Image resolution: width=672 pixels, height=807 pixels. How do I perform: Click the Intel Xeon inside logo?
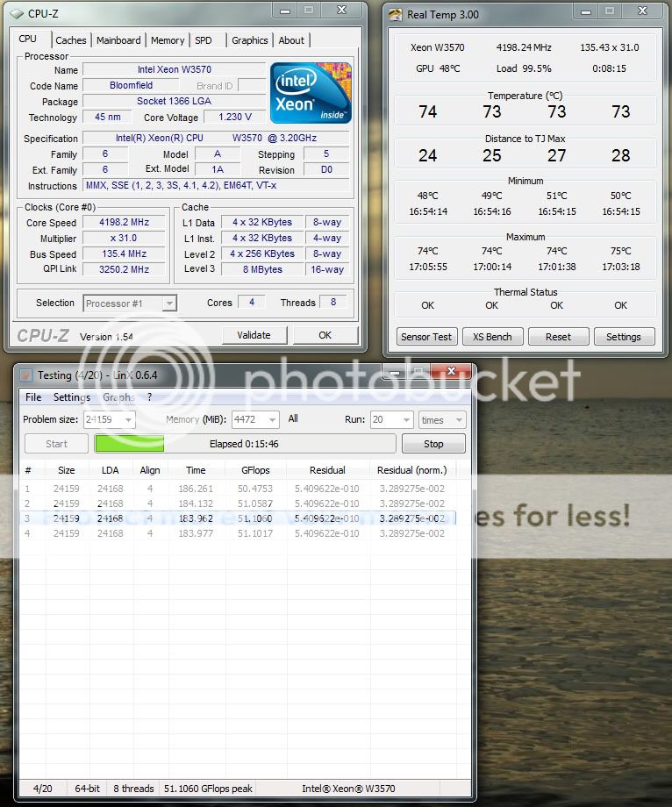pos(311,93)
